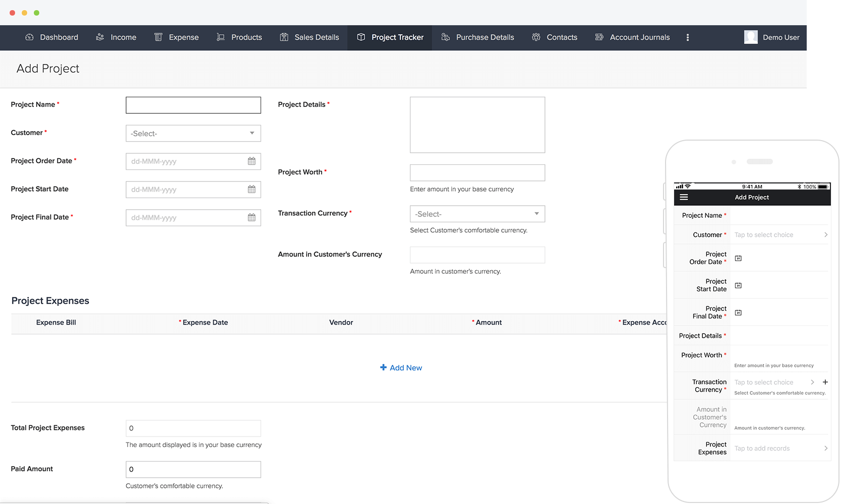Switch to the Expense tab
Viewport: 842px width, 504px height.
pyautogui.click(x=176, y=37)
